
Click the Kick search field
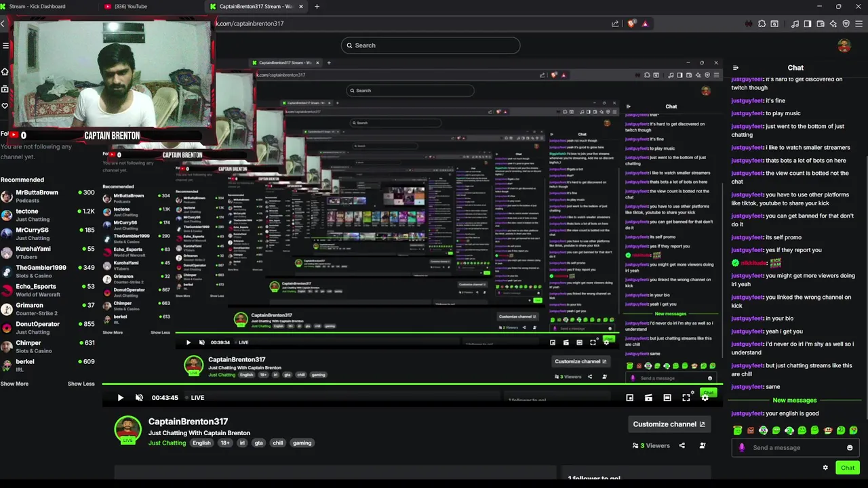click(x=431, y=45)
